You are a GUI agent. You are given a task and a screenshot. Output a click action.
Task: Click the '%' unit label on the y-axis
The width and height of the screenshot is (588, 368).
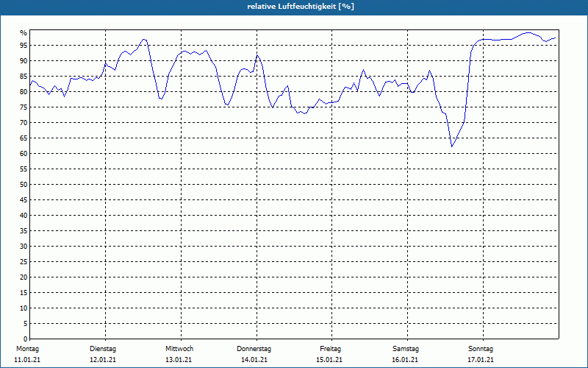tap(24, 33)
